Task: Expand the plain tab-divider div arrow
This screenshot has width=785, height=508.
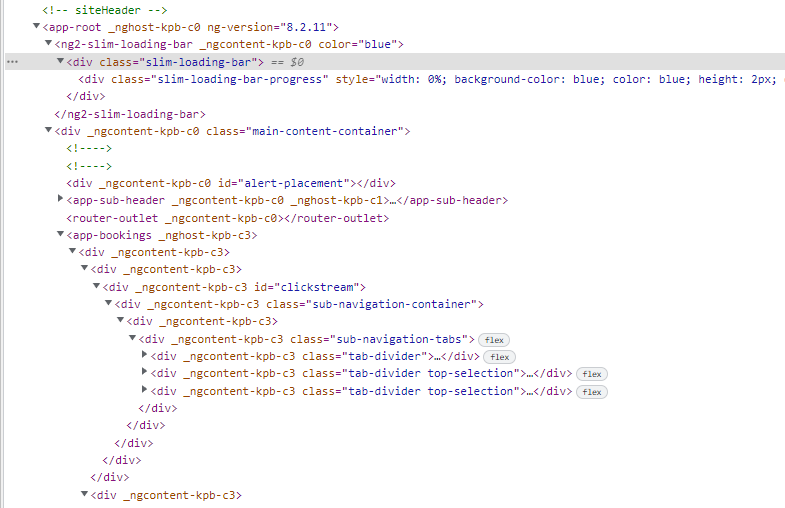Action: point(144,356)
